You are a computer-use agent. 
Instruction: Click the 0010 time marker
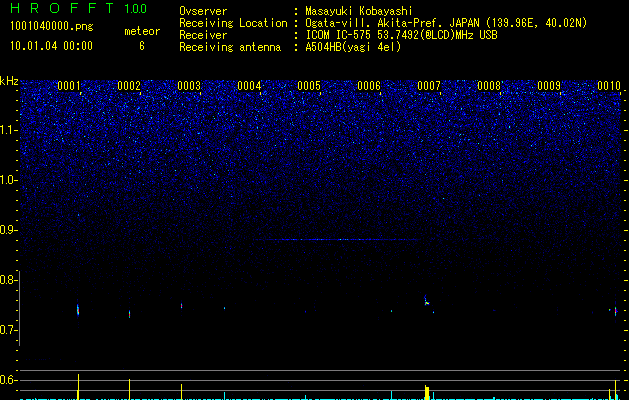(x=609, y=86)
